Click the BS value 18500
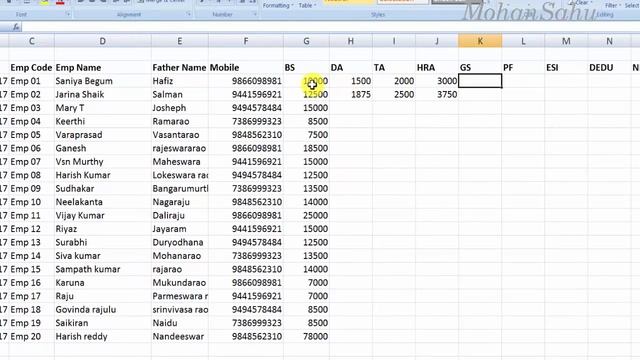This screenshot has width=640, height=360. click(x=306, y=148)
